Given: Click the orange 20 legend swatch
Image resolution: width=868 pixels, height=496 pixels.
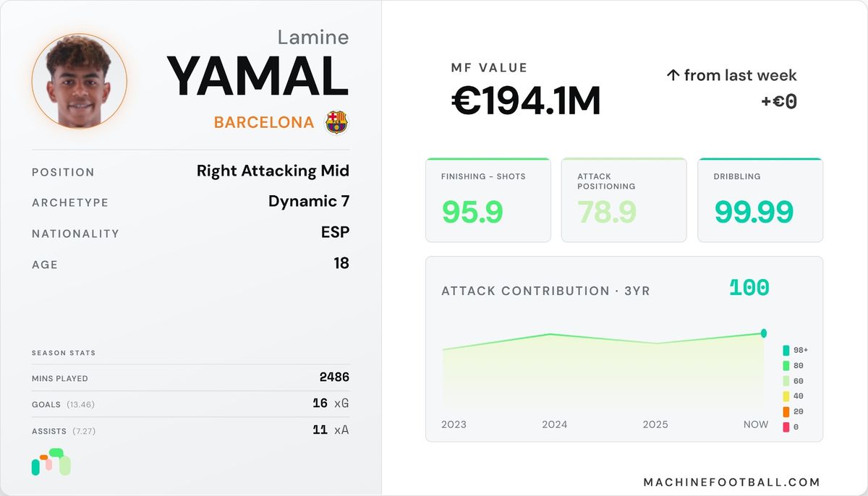Looking at the screenshot, I should pos(786,411).
